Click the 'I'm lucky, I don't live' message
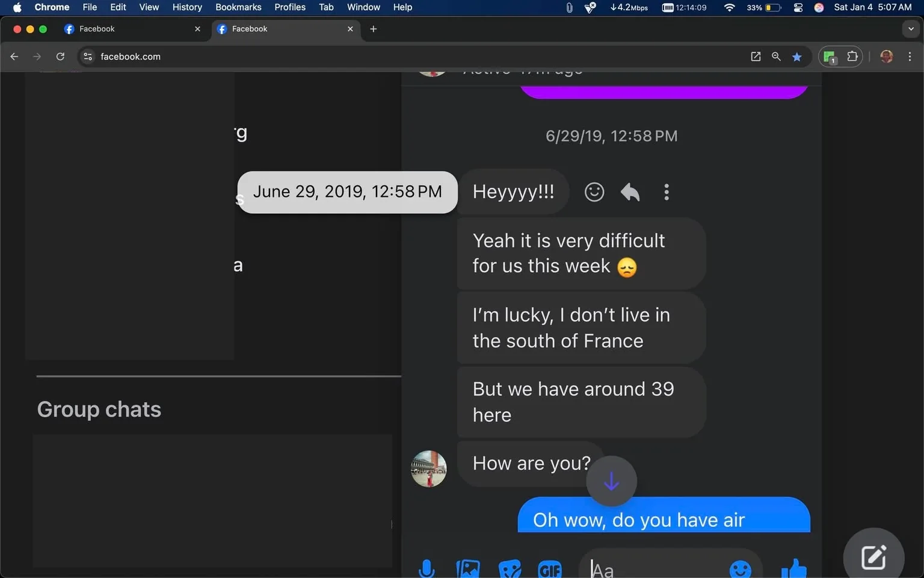Image resolution: width=924 pixels, height=578 pixels. pyautogui.click(x=581, y=328)
